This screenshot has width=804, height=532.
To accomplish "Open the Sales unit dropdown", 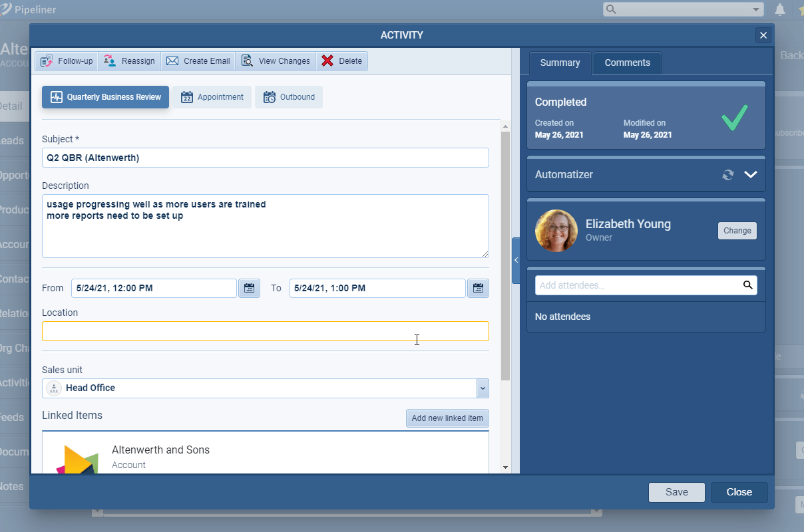I will (x=483, y=388).
